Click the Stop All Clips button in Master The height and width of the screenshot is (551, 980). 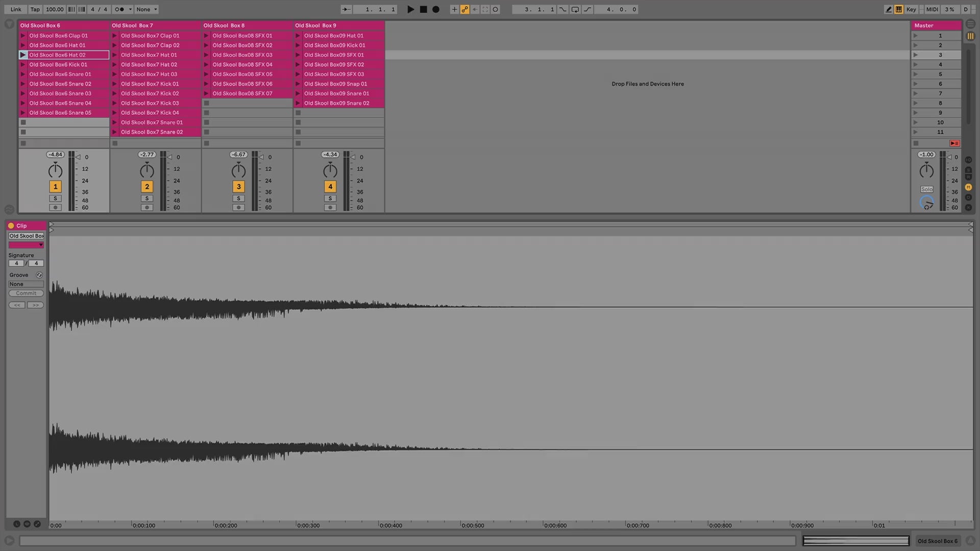[x=916, y=143]
